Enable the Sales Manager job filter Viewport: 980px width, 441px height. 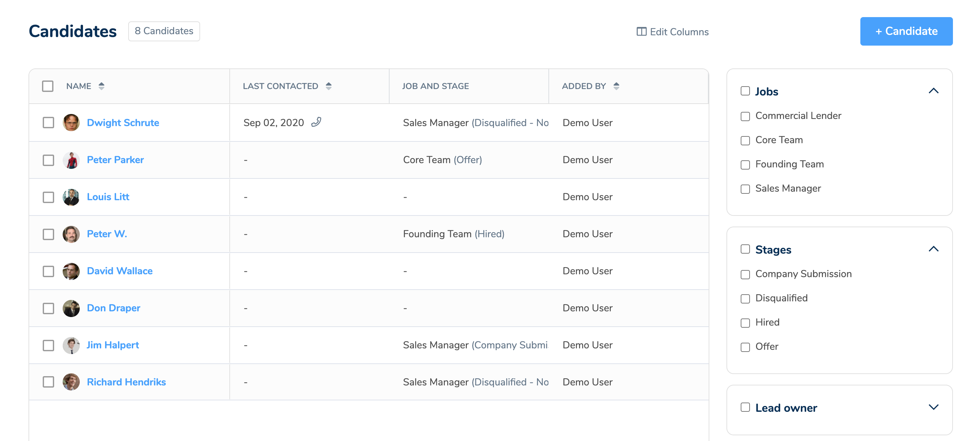(745, 189)
